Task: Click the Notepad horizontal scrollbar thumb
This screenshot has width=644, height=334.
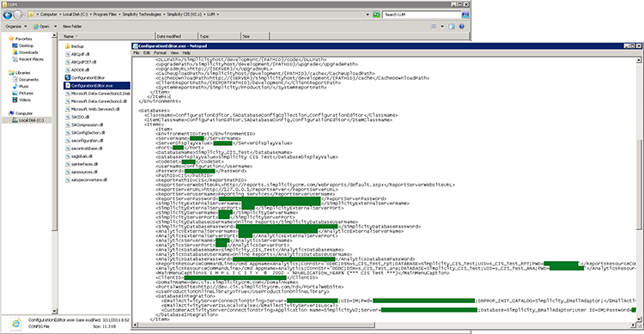Action: pyautogui.click(x=257, y=325)
